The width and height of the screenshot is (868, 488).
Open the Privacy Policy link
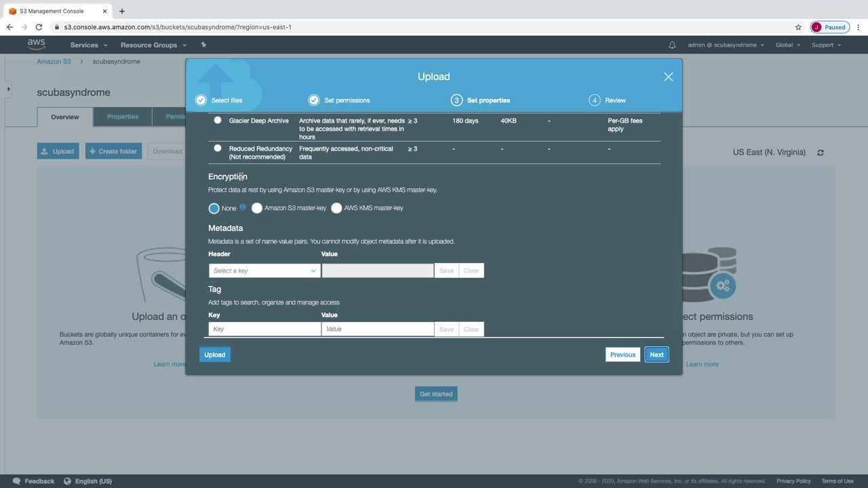click(793, 481)
